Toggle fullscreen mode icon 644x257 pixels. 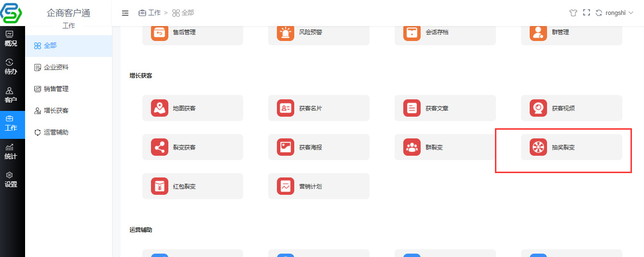click(x=587, y=13)
